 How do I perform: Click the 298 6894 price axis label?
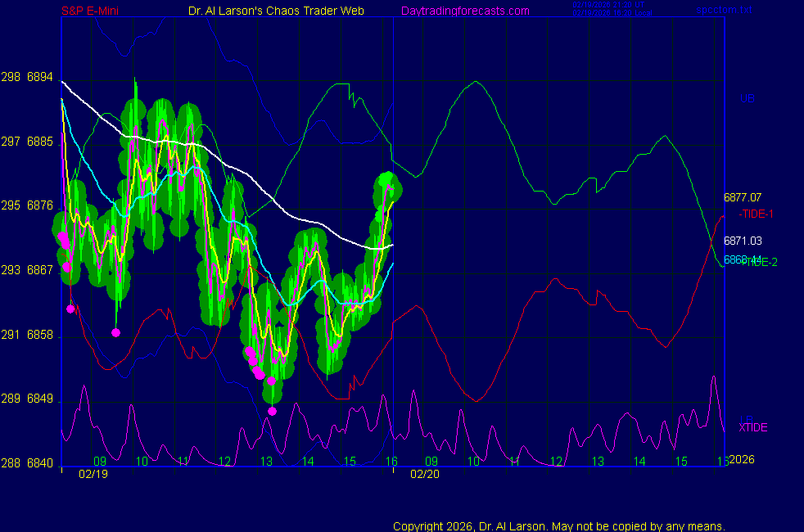[x=28, y=78]
